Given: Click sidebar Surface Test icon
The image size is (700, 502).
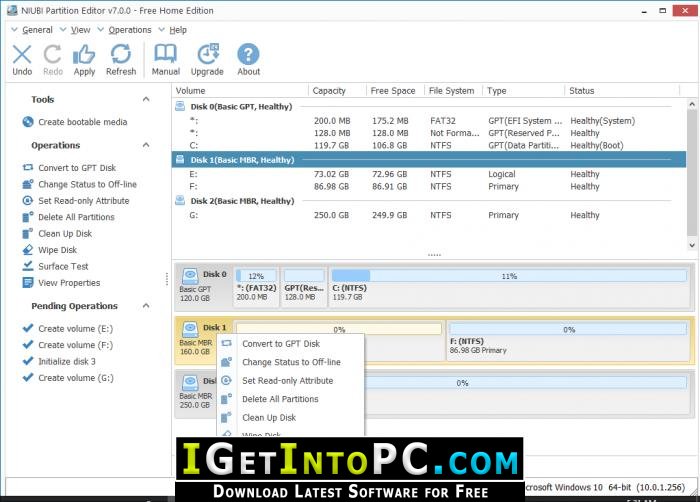Looking at the screenshot, I should (x=28, y=266).
